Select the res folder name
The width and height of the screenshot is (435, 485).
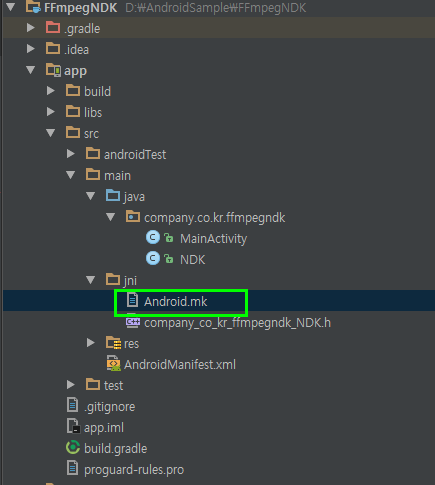131,344
